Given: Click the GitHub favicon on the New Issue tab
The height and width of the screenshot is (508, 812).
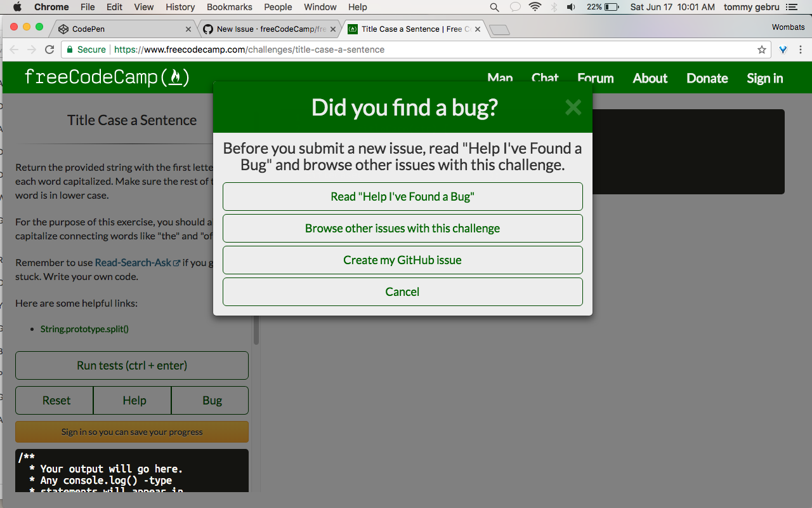Looking at the screenshot, I should pos(208,29).
